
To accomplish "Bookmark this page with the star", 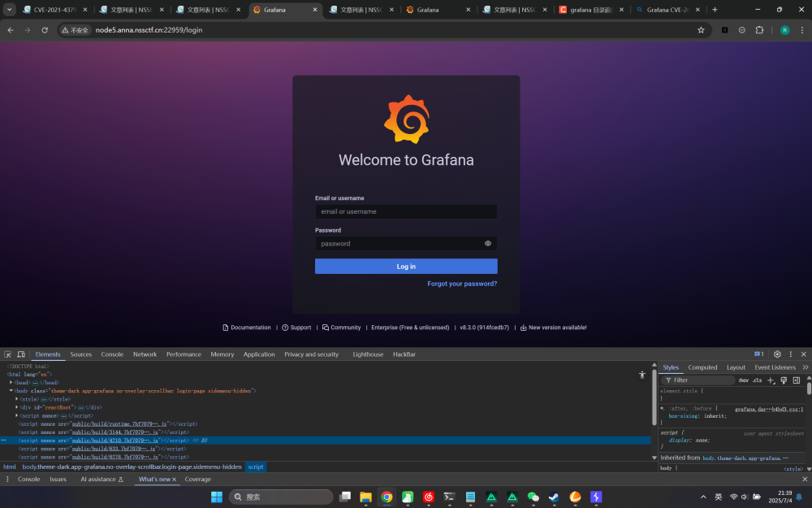I will 702,30.
